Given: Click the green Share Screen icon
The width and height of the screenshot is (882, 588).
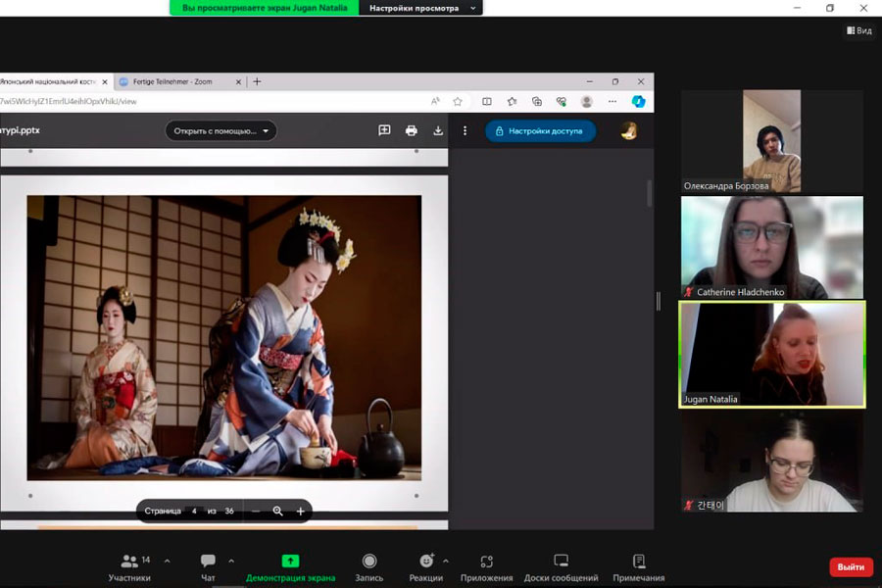Looking at the screenshot, I should click(x=290, y=562).
